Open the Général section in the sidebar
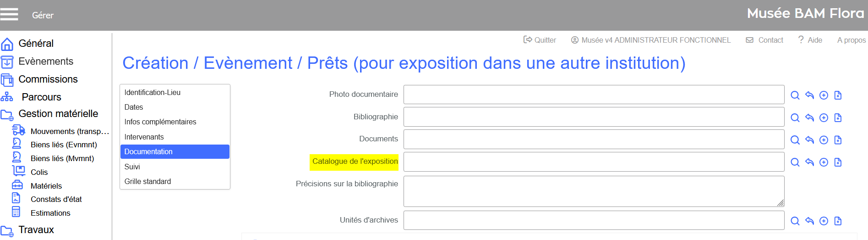This screenshot has height=240, width=868. tap(36, 44)
